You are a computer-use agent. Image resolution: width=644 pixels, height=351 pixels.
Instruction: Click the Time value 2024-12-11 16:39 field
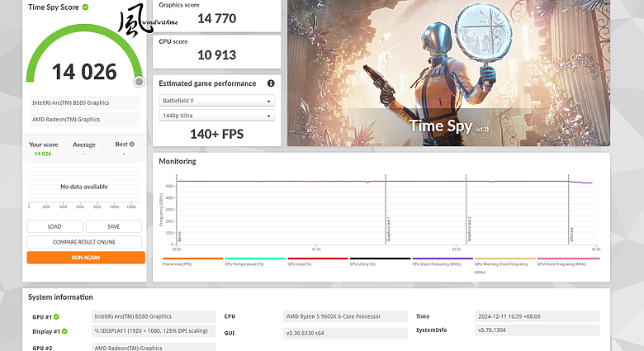click(537, 316)
